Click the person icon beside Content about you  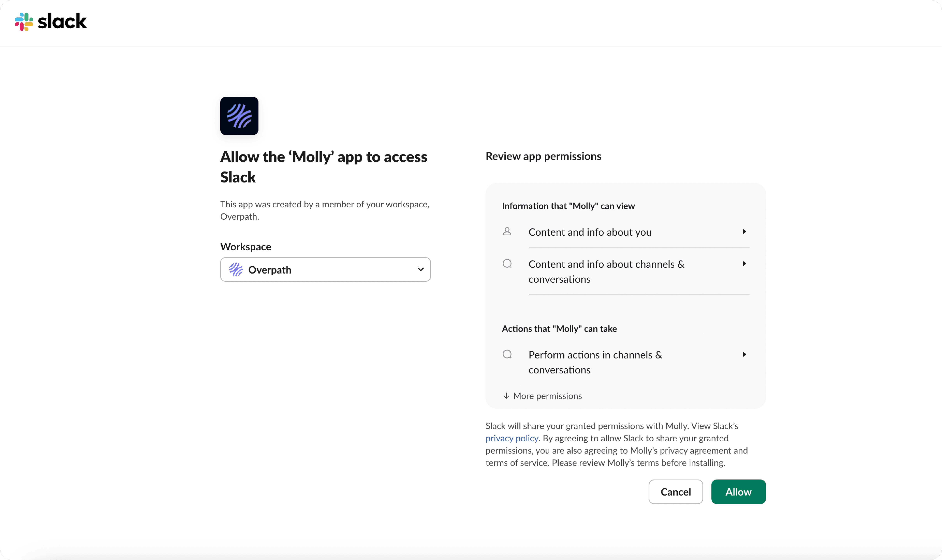tap(507, 231)
